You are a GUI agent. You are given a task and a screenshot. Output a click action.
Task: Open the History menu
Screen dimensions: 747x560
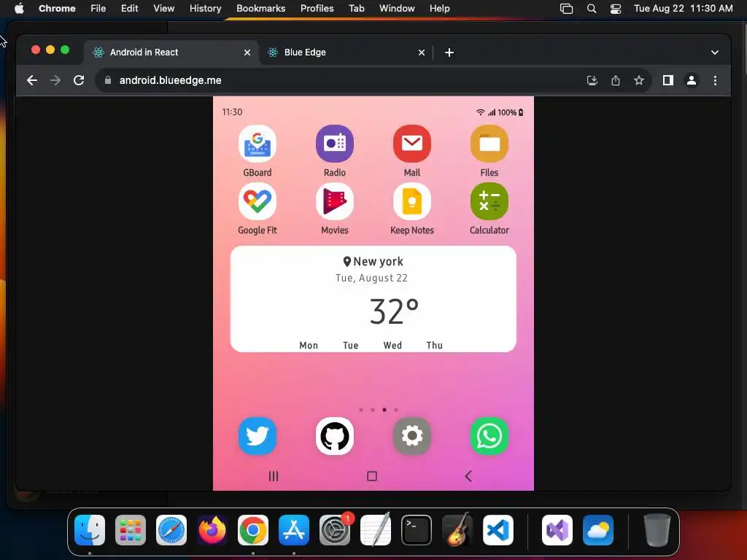(x=205, y=9)
